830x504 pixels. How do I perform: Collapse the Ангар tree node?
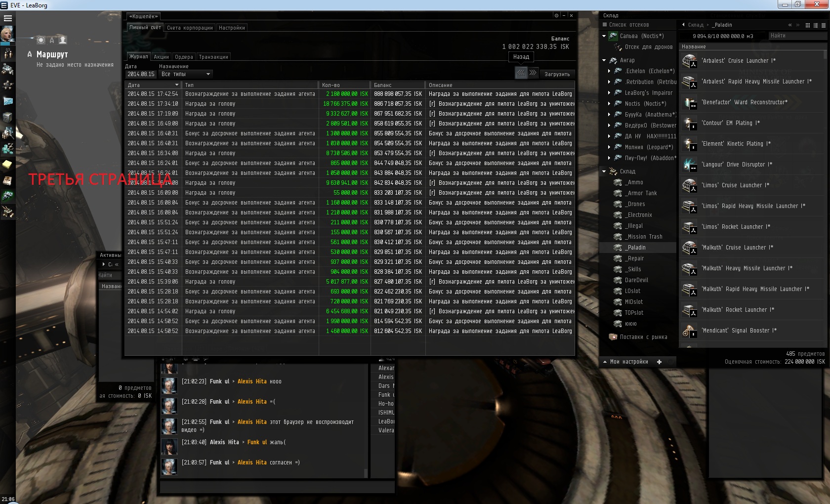pos(604,60)
